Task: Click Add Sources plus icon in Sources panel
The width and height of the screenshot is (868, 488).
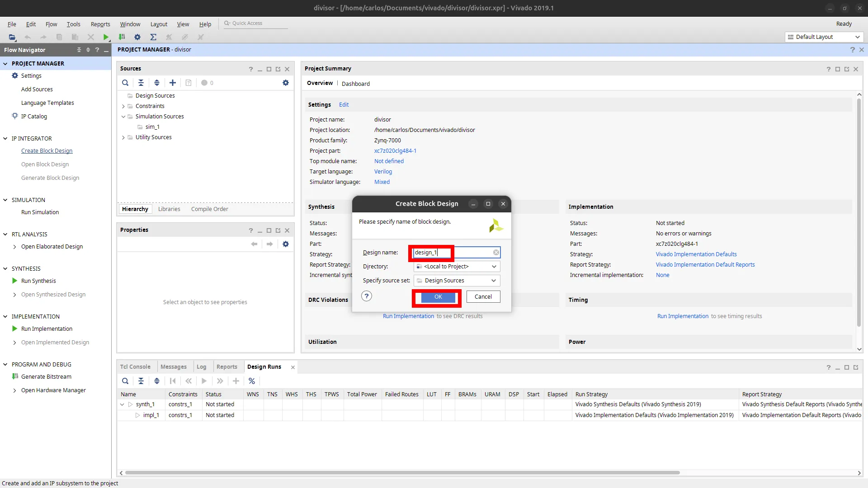Action: point(173,83)
